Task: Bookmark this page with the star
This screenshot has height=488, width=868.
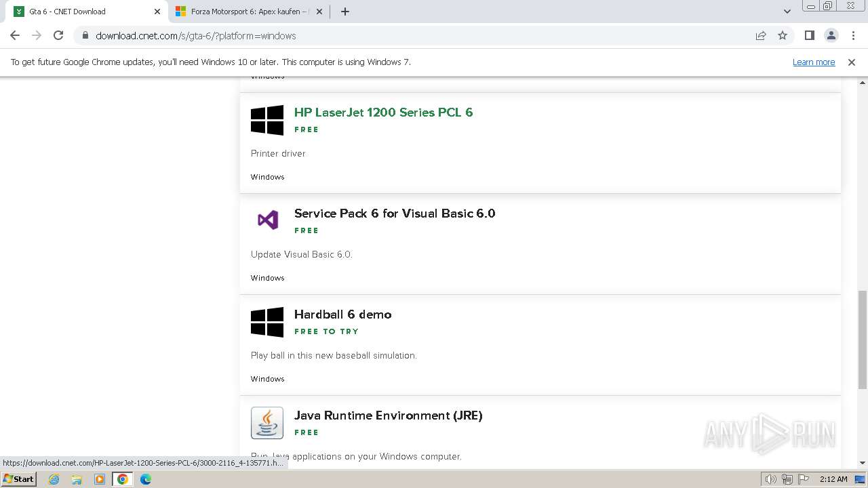Action: pos(783,36)
